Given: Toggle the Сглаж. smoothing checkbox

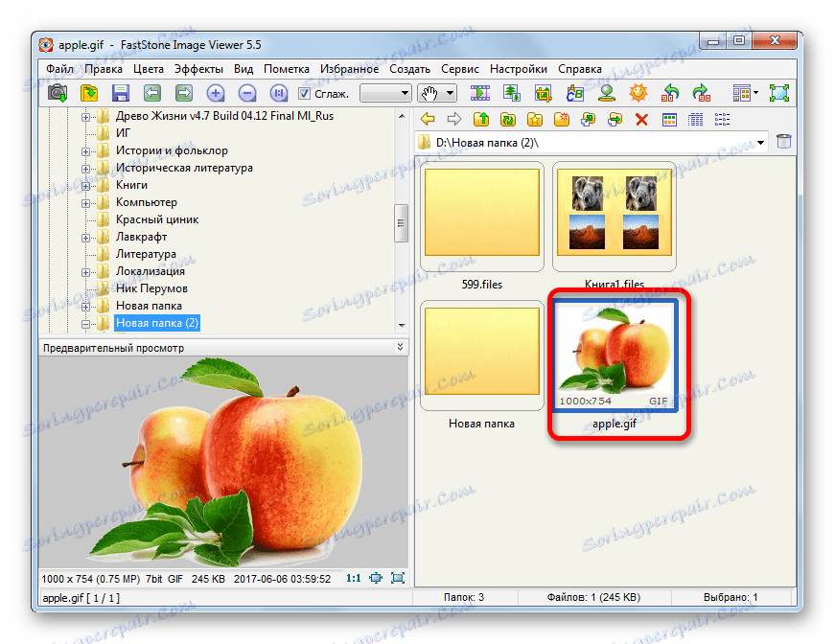Looking at the screenshot, I should [304, 94].
